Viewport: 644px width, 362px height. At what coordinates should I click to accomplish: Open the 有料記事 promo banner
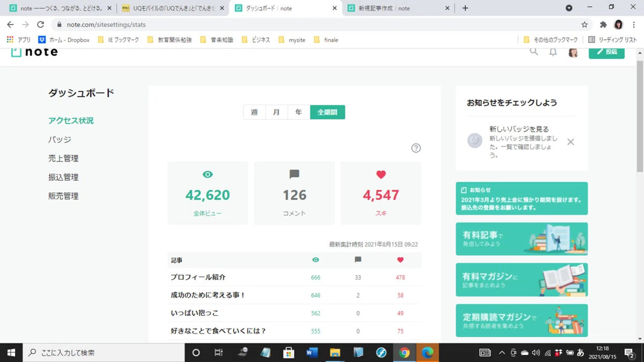(522, 239)
